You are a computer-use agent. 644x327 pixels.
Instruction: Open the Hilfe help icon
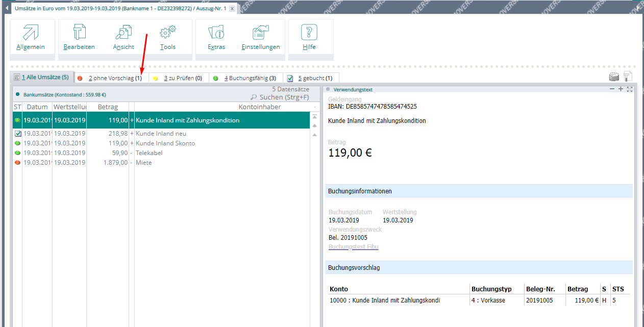[x=309, y=33]
